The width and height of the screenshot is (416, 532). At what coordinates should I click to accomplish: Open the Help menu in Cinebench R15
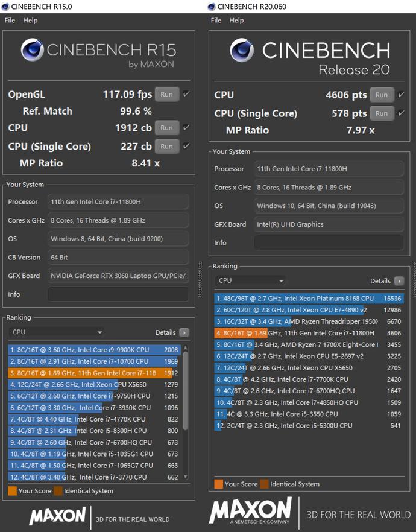pos(30,21)
